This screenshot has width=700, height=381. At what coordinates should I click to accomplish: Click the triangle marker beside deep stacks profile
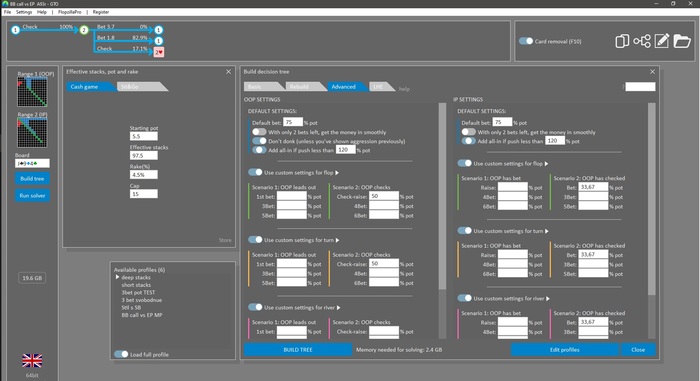(117, 277)
